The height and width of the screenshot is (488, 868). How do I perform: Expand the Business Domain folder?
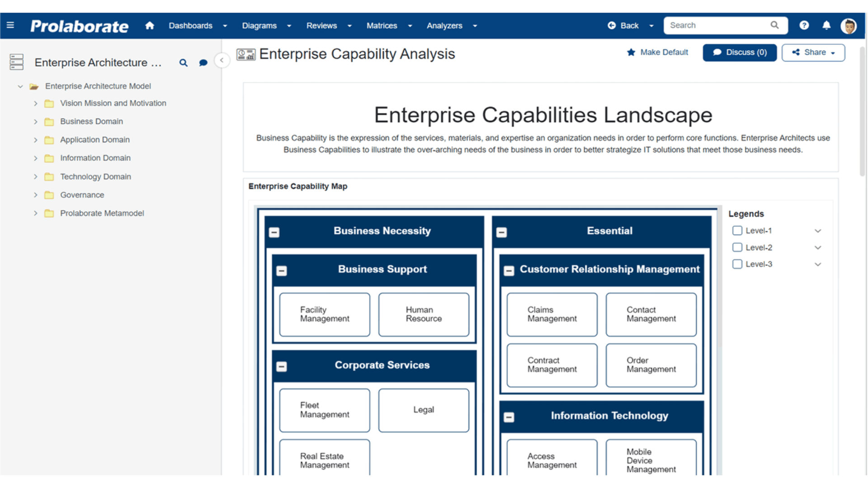click(36, 121)
